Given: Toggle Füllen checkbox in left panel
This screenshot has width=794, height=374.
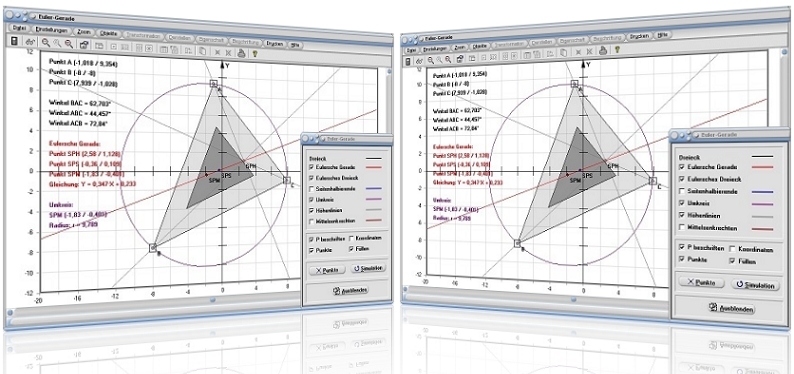Looking at the screenshot, I should (x=351, y=249).
